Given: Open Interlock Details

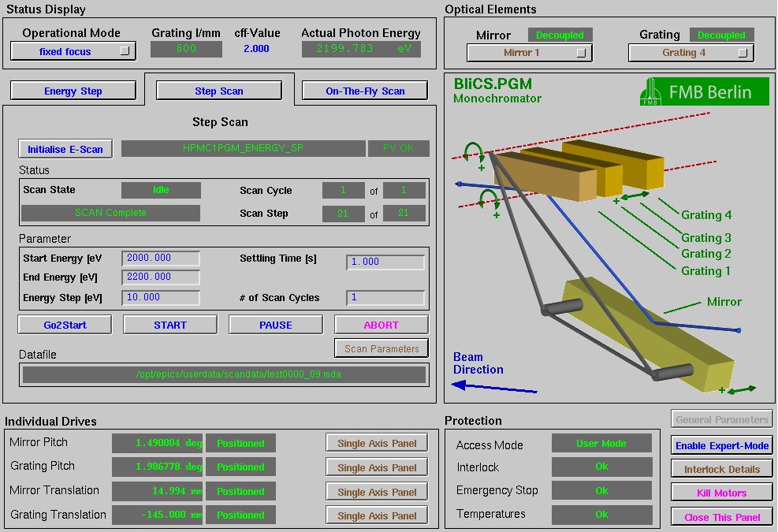Looking at the screenshot, I should coord(722,469).
